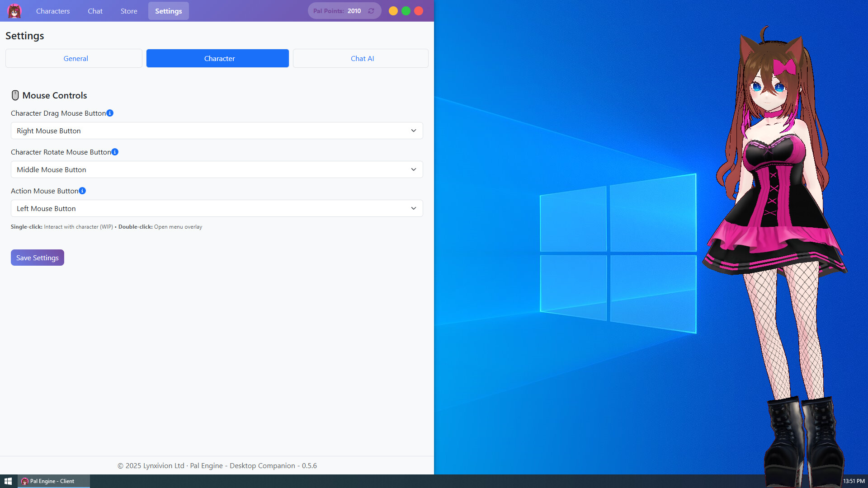Click the Pal Engine icon in the taskbar

[25, 481]
